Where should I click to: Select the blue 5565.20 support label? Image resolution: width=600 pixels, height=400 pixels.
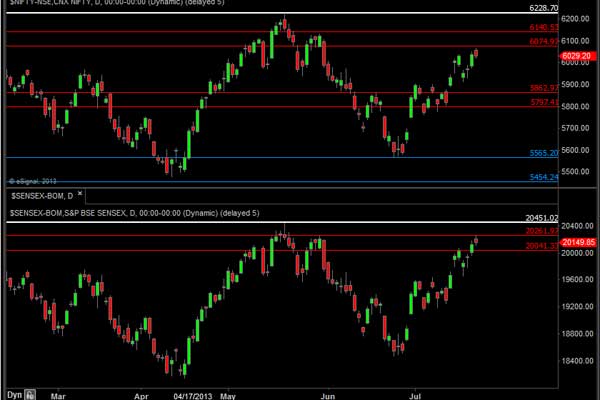click(544, 153)
